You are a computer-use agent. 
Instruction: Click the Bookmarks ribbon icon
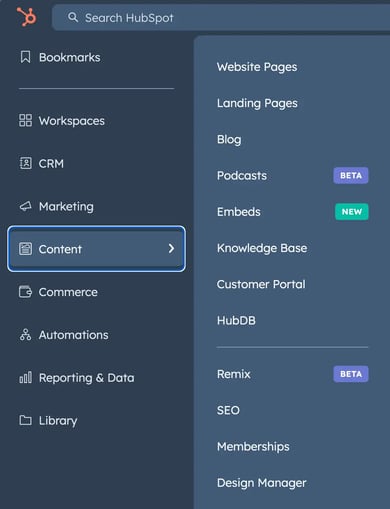[x=25, y=57]
